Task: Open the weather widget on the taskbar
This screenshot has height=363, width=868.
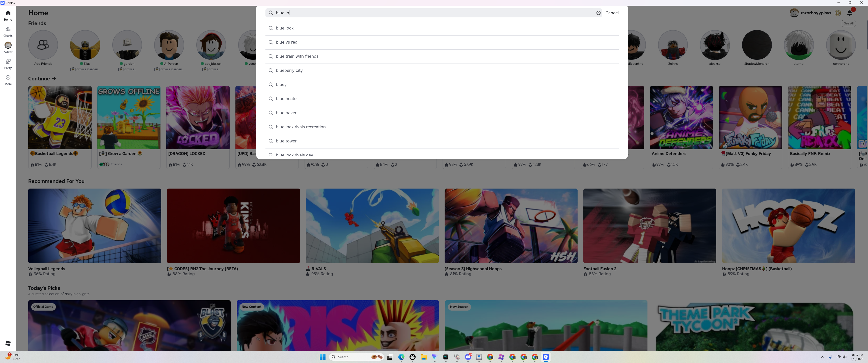Action: [x=12, y=357]
